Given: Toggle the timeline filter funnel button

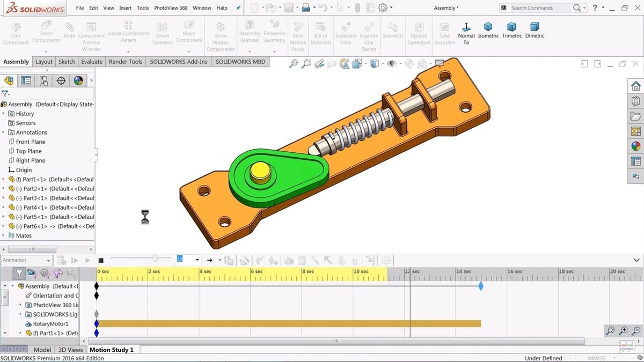Looking at the screenshot, I should (x=19, y=274).
